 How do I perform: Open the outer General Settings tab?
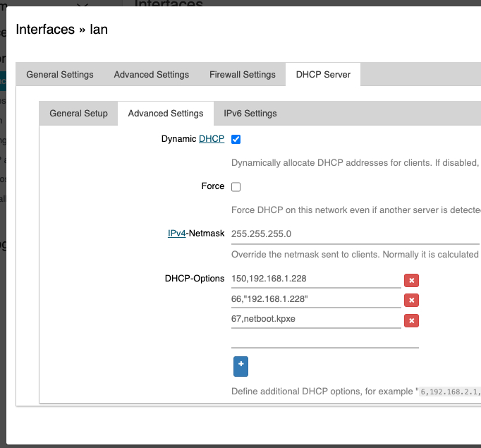pyautogui.click(x=60, y=75)
